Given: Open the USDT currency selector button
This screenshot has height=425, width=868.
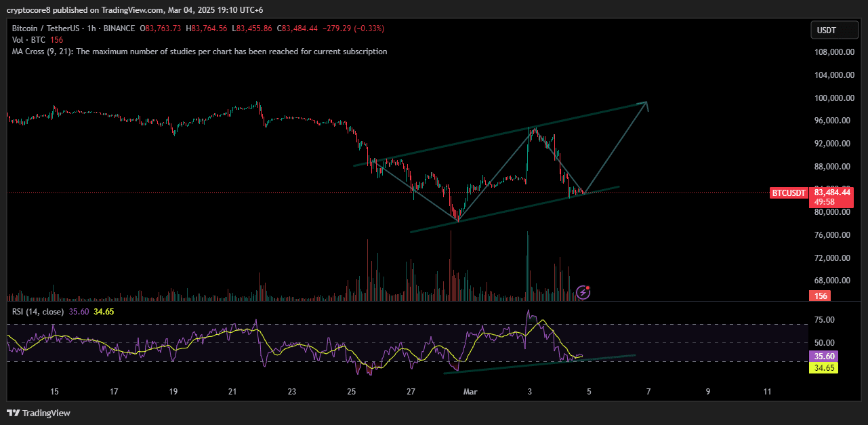Looking at the screenshot, I should coord(835,30).
